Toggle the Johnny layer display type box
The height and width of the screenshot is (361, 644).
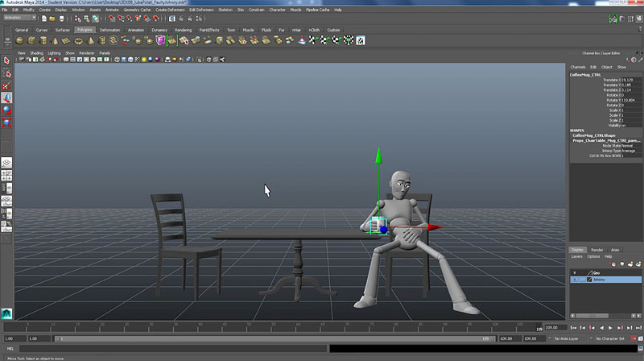tap(582, 280)
